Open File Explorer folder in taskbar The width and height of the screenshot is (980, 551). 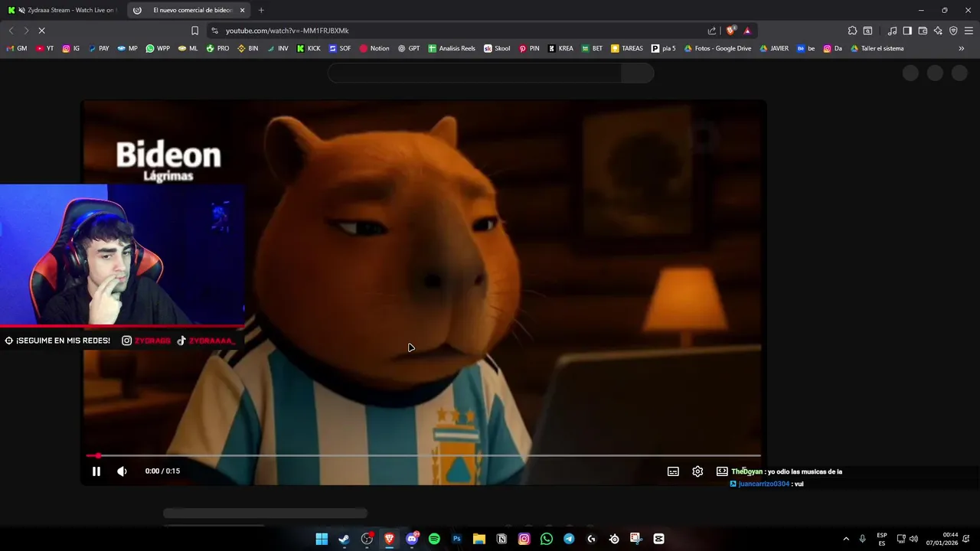coord(479,539)
